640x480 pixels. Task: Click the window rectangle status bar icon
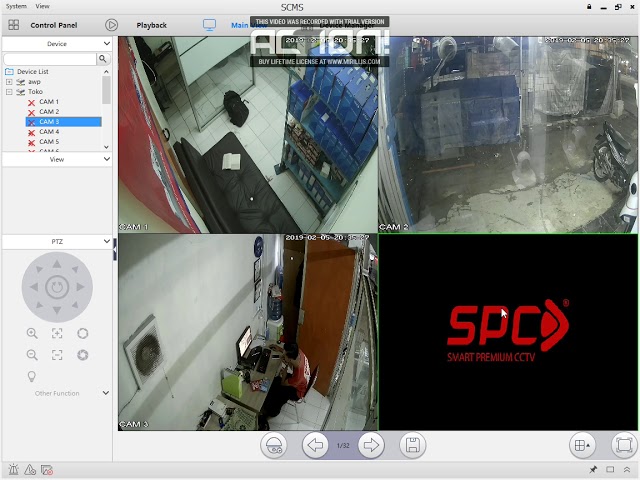pos(610,470)
